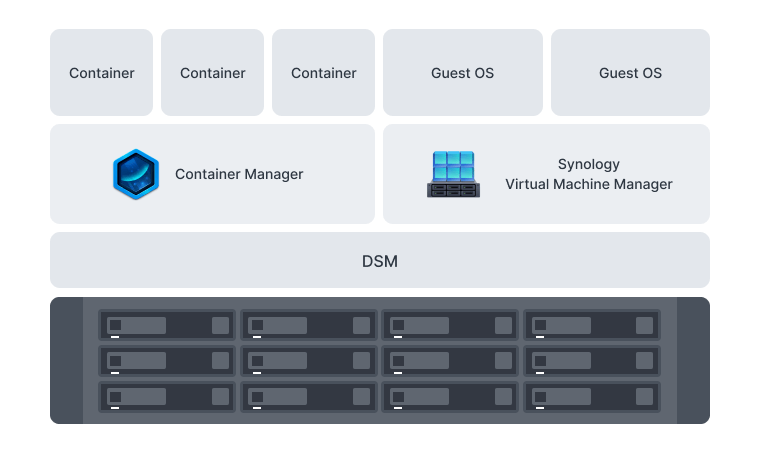Select the top-right drive bay in the rack
The image size is (760, 454).
click(591, 325)
